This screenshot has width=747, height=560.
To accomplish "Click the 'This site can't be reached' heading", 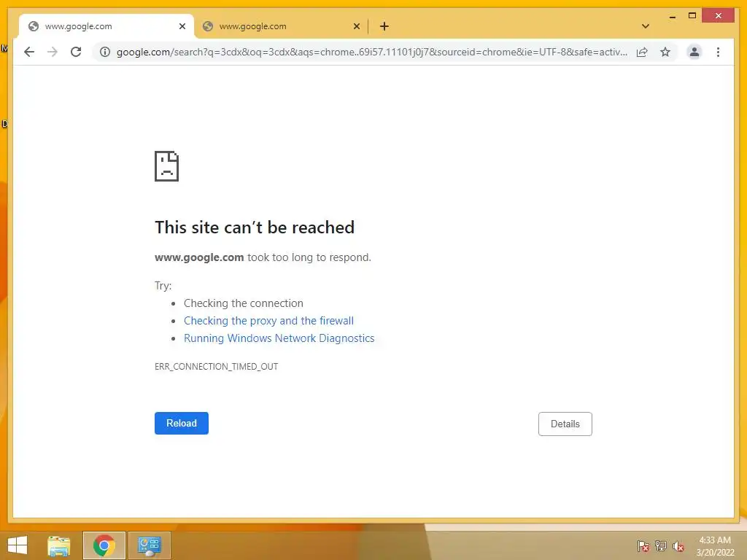I will 255,227.
